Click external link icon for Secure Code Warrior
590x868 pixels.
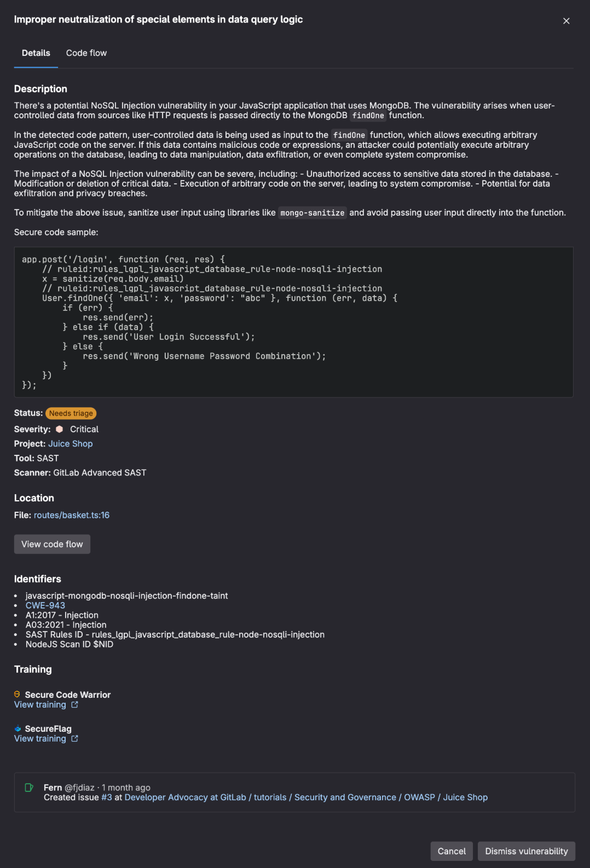pos(75,705)
